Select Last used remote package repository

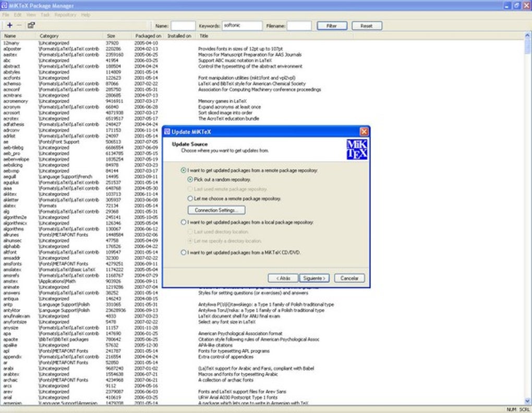(190, 189)
